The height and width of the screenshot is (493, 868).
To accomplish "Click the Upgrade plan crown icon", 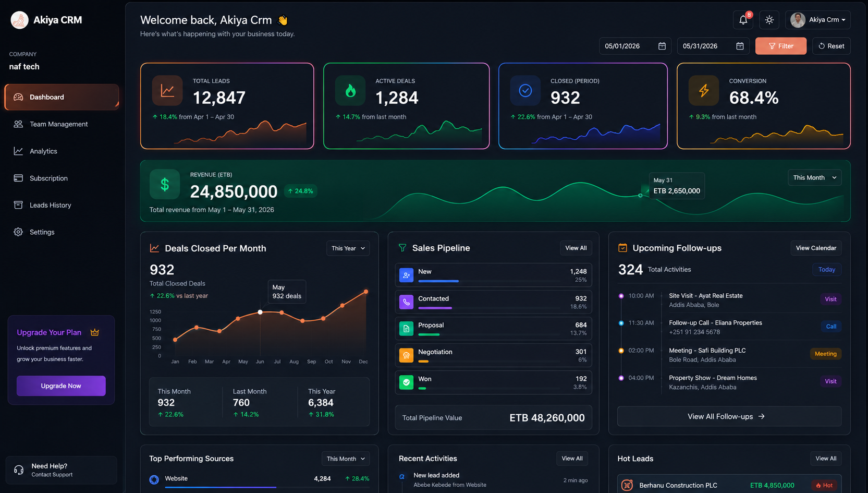I will [95, 332].
